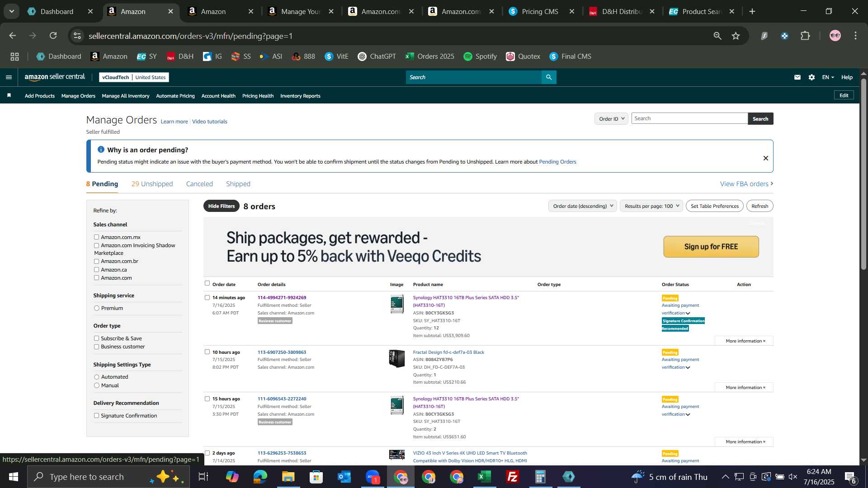The image size is (868, 488).
Task: Open the site information icon in address bar
Action: pyautogui.click(x=77, y=36)
